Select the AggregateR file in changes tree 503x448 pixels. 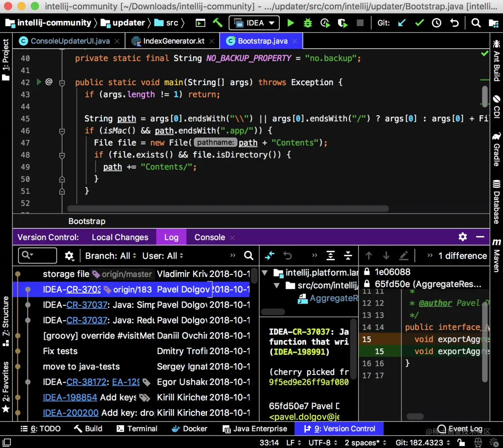pos(328,298)
